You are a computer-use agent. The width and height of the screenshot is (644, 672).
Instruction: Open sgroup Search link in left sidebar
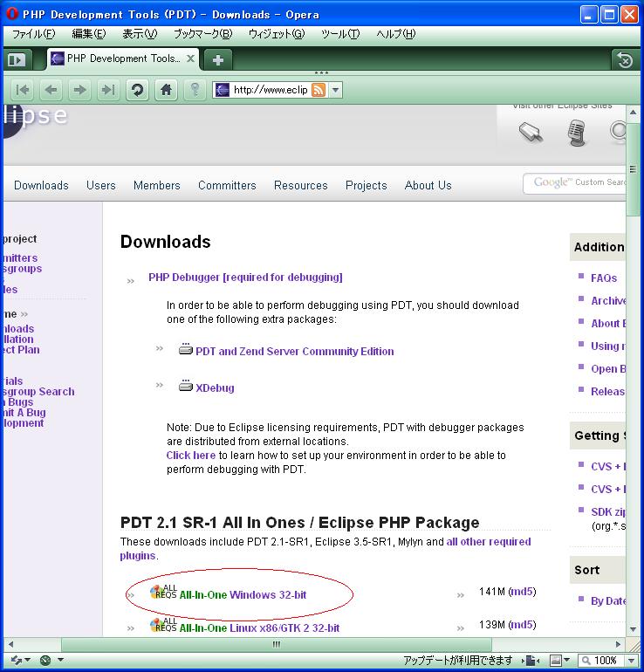click(x=39, y=391)
